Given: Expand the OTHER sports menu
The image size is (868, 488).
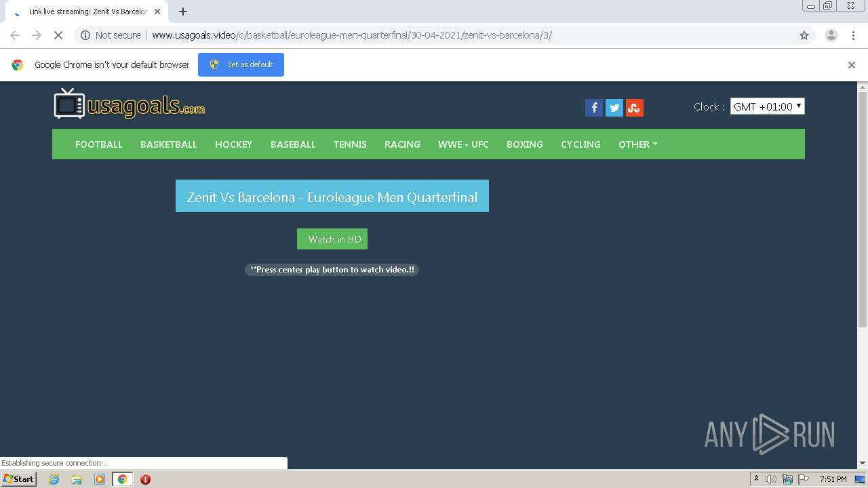Looking at the screenshot, I should click(x=637, y=144).
